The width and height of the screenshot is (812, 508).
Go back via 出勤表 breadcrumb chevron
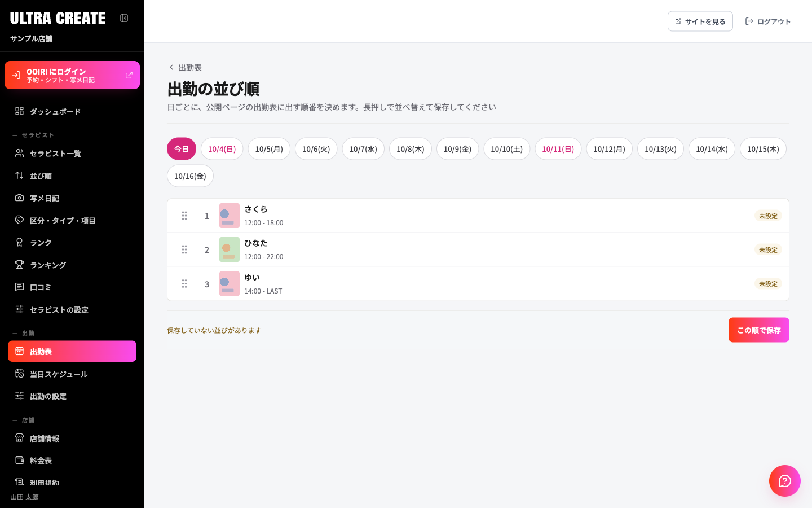click(x=171, y=67)
